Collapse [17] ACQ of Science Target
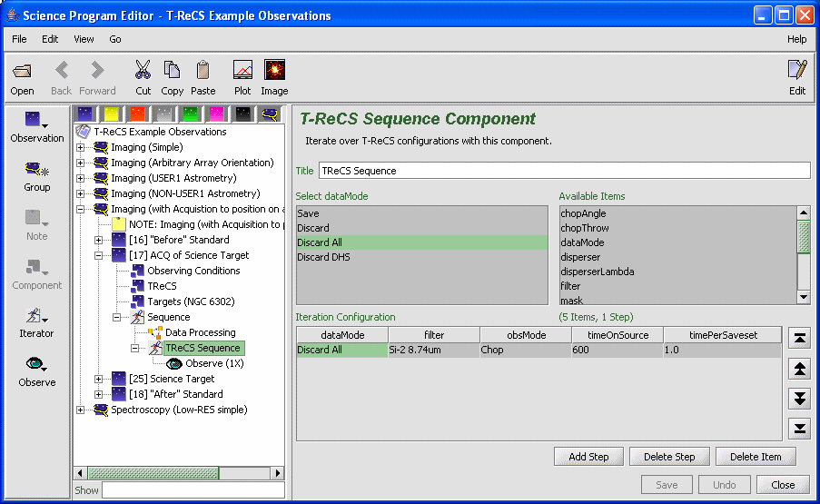 point(98,256)
